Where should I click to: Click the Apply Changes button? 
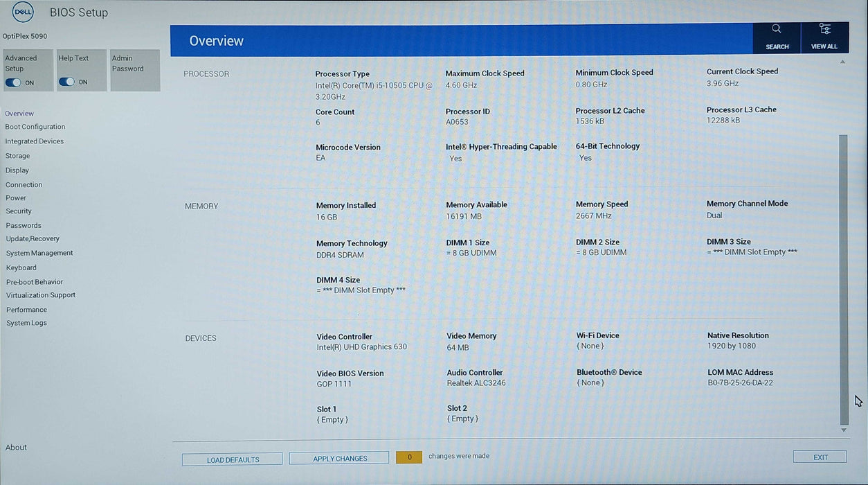339,458
